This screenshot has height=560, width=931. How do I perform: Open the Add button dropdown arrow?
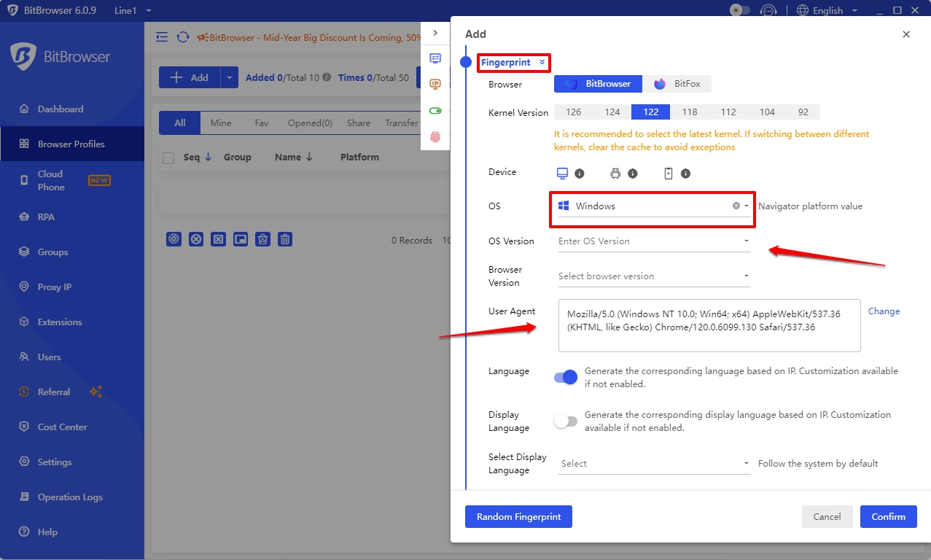tap(230, 77)
